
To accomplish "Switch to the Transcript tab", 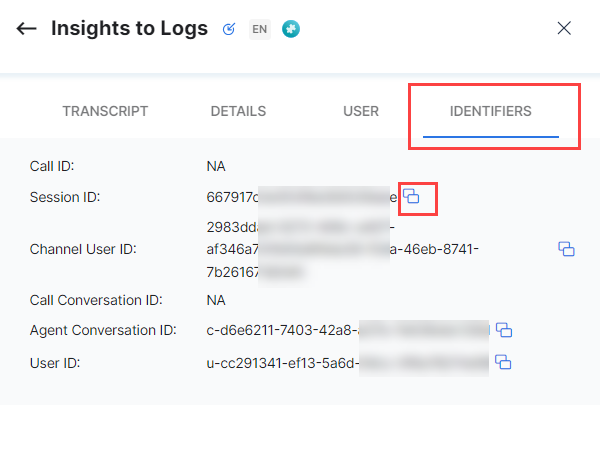I will (105, 111).
